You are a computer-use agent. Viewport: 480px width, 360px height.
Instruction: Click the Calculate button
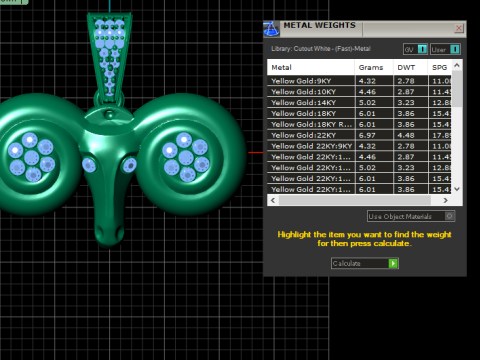pyautogui.click(x=365, y=263)
